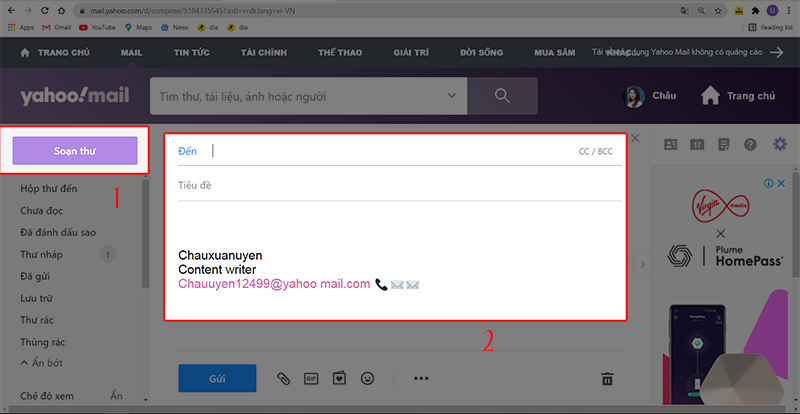Open TIN TỨC news section
800x414 pixels.
point(191,53)
